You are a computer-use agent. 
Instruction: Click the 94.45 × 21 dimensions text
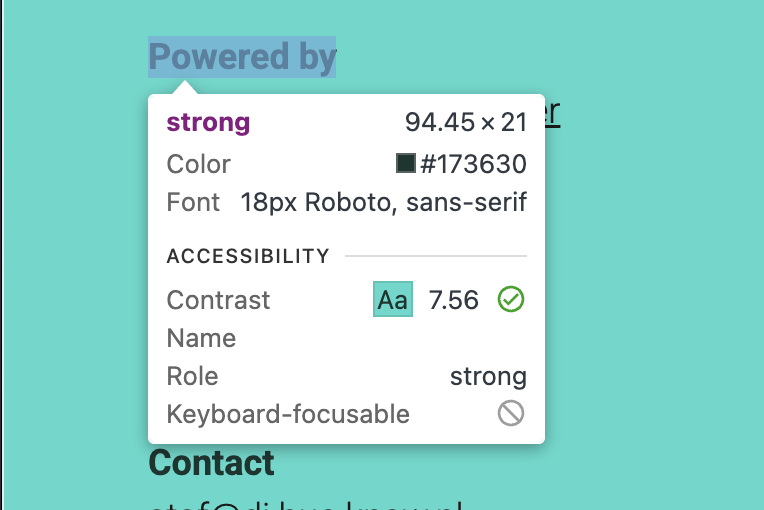pos(465,123)
